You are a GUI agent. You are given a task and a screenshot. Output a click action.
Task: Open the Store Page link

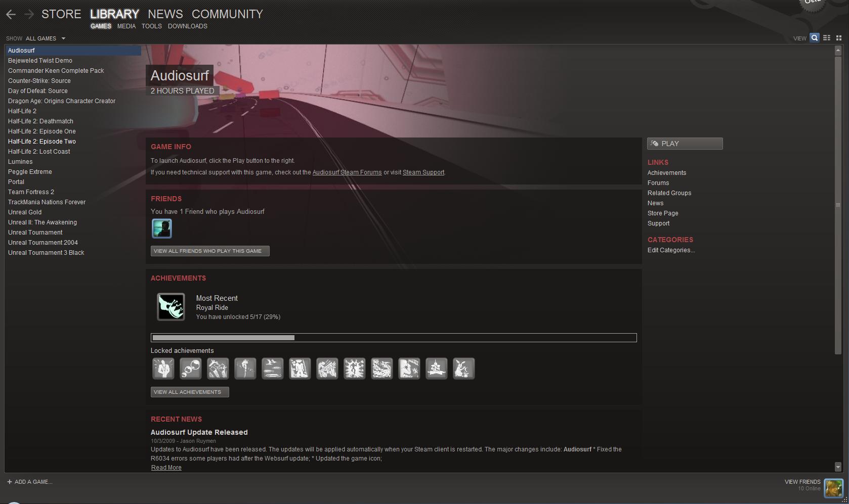tap(663, 213)
